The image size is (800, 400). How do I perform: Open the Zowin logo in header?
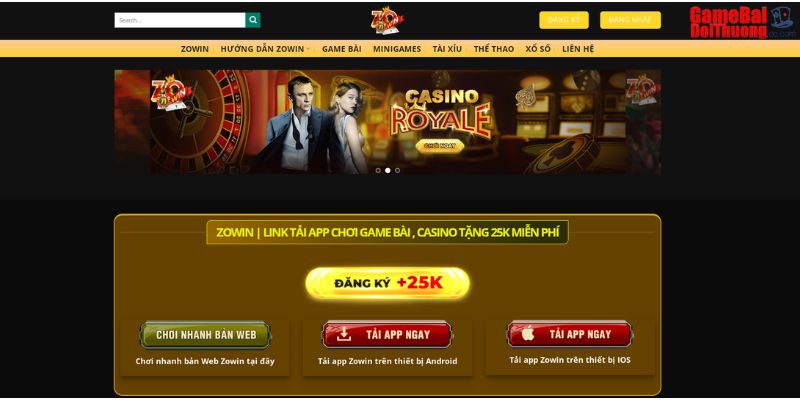(x=388, y=21)
